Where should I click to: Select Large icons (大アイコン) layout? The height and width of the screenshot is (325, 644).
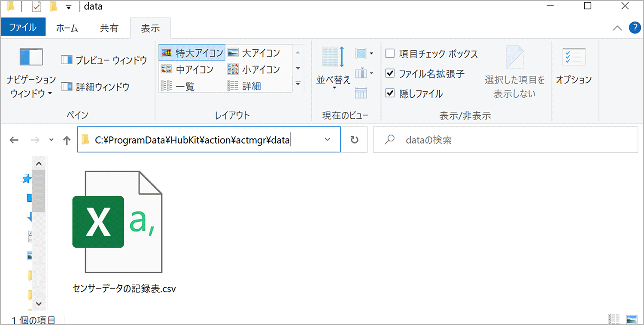pos(254,53)
